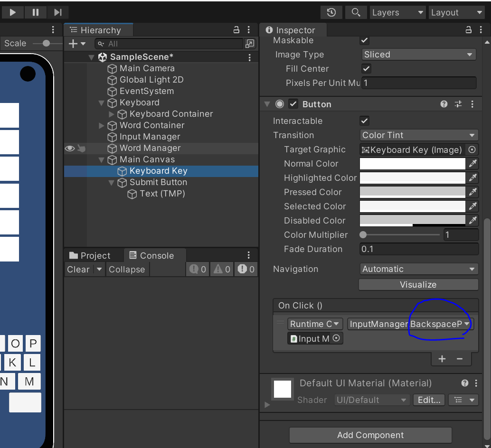Collapse the Keyboard object foldout
Image resolution: width=491 pixels, height=448 pixels.
(x=102, y=103)
